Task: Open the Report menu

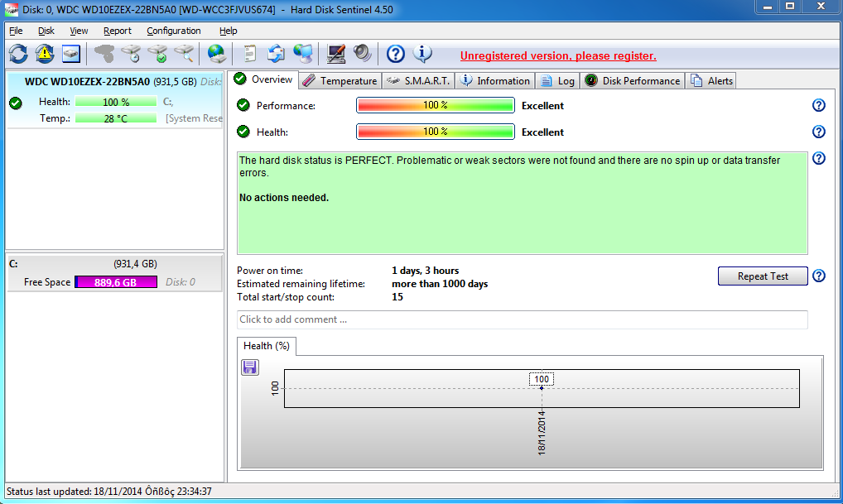Action: pos(118,31)
